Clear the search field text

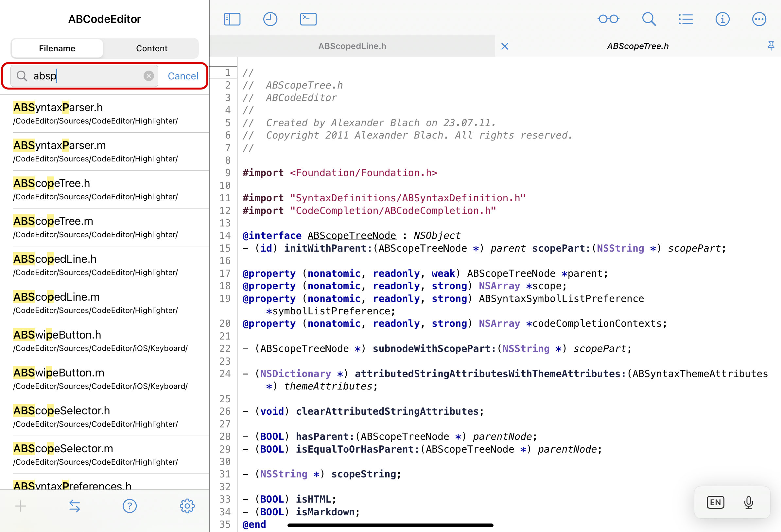pyautogui.click(x=148, y=76)
